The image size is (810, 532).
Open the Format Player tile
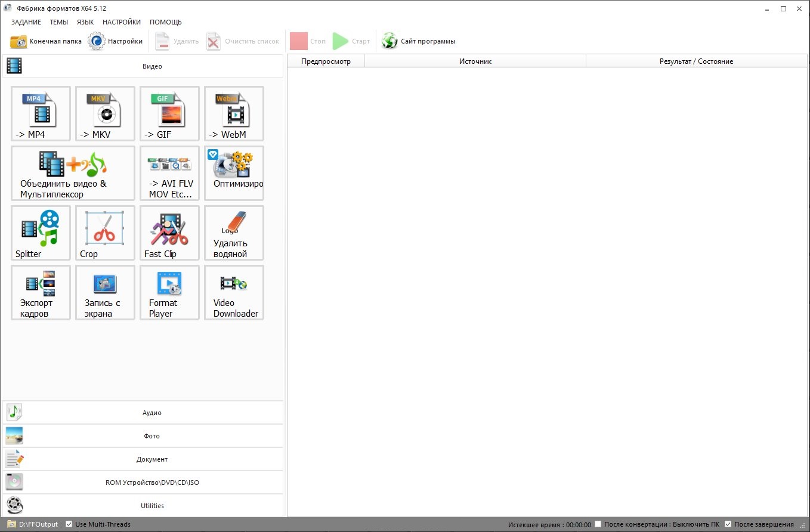169,292
